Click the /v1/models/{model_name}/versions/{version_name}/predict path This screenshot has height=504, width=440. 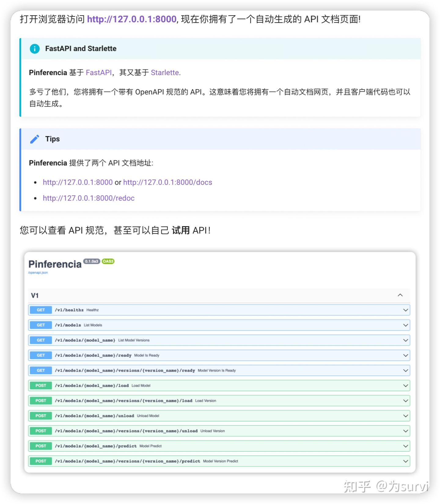[x=128, y=461]
